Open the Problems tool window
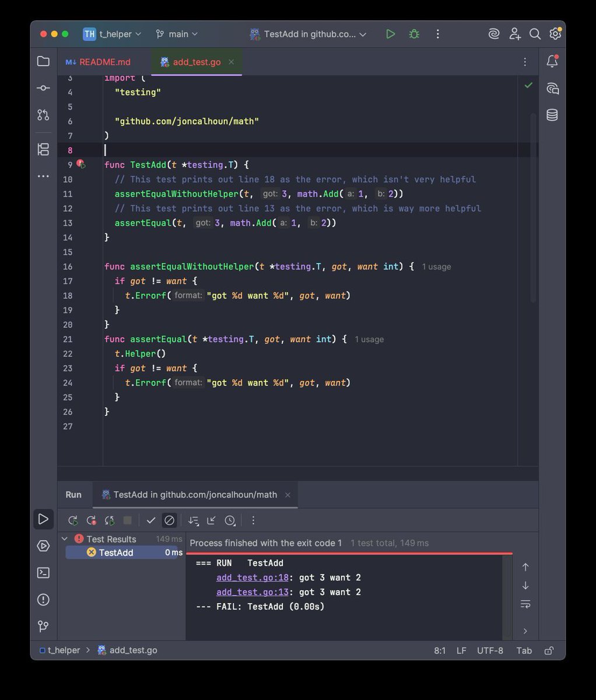Viewport: 596px width, 700px height. pyautogui.click(x=43, y=600)
